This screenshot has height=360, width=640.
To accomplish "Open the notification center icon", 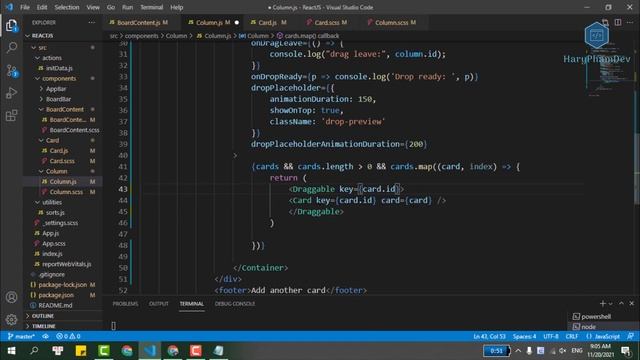I will coord(625,351).
